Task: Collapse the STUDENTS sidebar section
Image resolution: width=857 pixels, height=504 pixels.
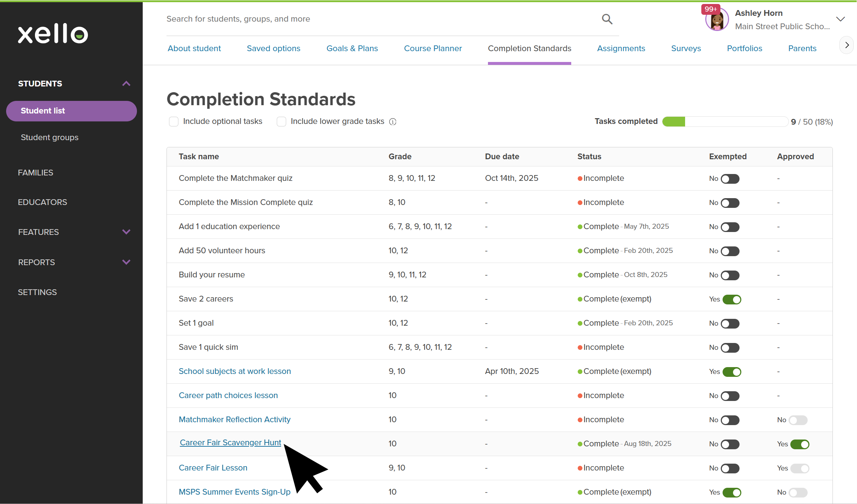Action: pos(126,84)
